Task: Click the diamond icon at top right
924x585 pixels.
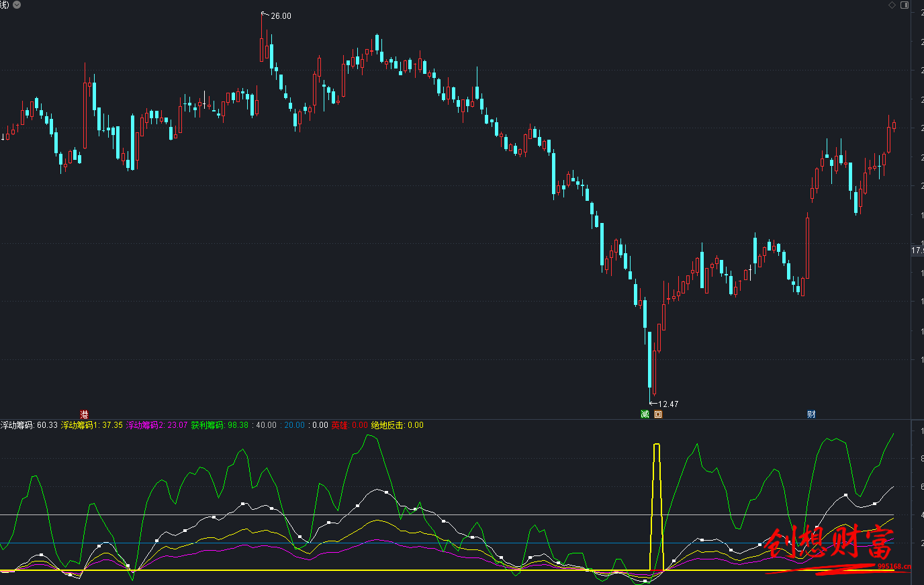Action: 892,5
